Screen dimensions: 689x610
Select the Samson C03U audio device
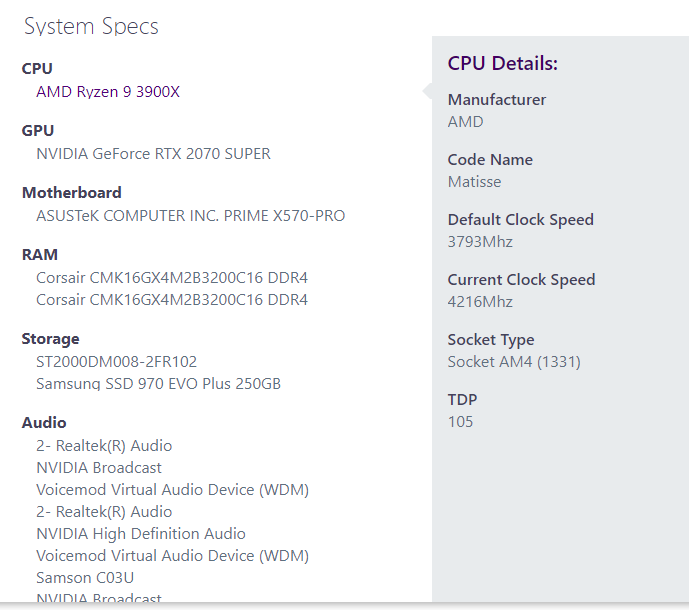coord(87,578)
